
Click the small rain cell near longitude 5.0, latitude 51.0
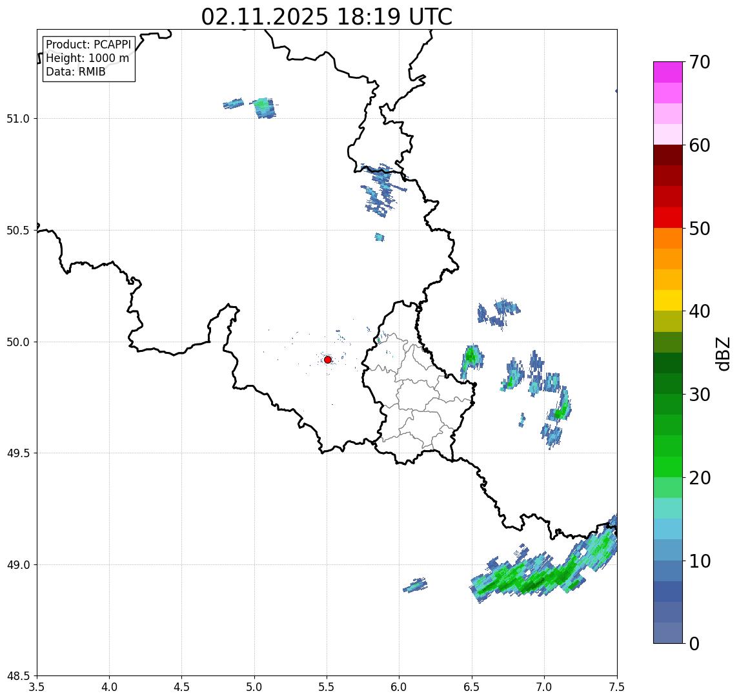(x=263, y=107)
